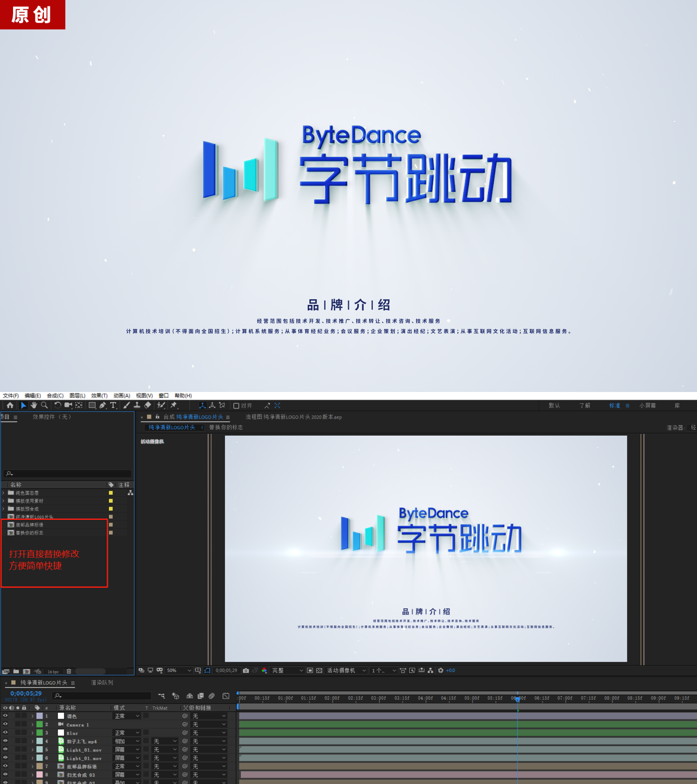Image resolution: width=697 pixels, height=784 pixels.
Task: Click reset exposure icon in viewer
Action: pos(440,670)
